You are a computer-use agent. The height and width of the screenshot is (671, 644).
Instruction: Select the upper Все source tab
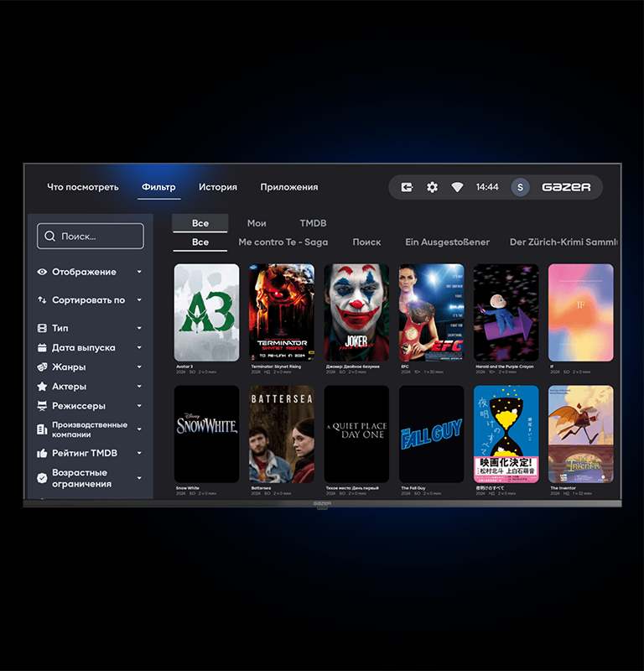200,223
